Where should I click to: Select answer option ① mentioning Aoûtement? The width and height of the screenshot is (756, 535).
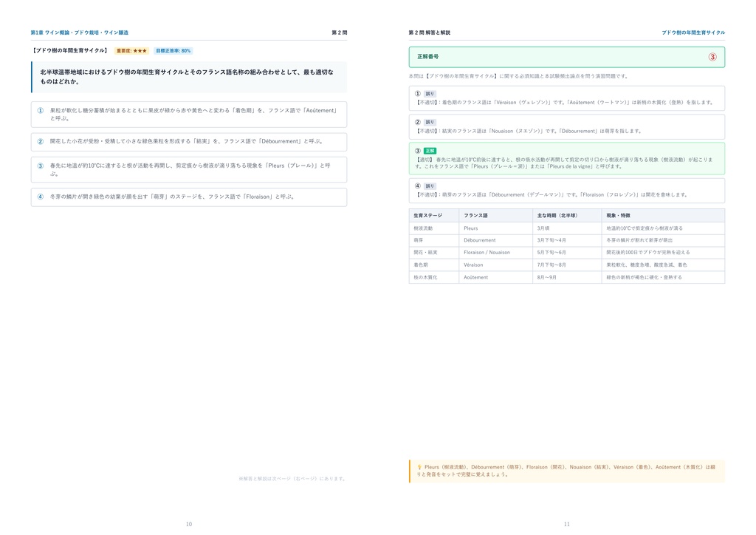coord(189,115)
